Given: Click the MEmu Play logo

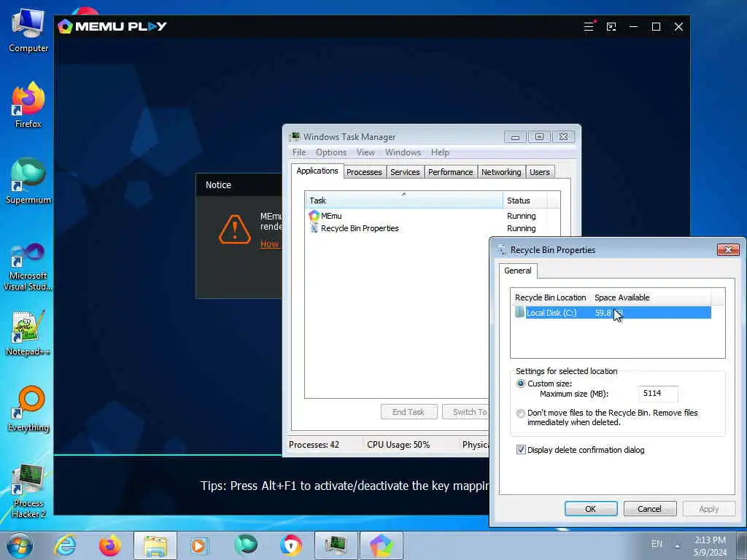Looking at the screenshot, I should tap(112, 26).
